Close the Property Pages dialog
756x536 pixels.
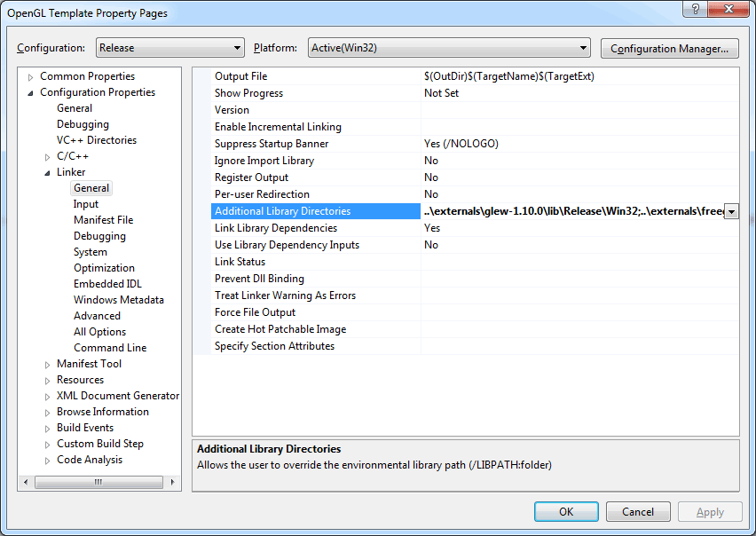click(729, 9)
